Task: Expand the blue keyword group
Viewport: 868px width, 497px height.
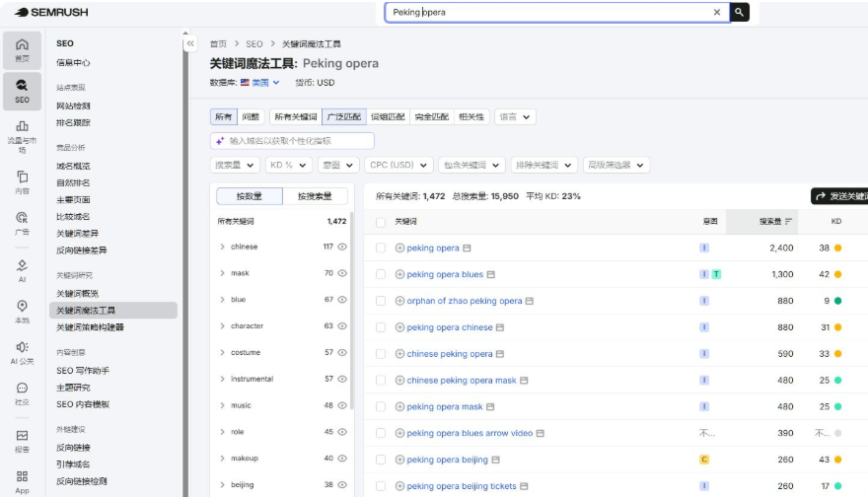Action: [x=222, y=300]
